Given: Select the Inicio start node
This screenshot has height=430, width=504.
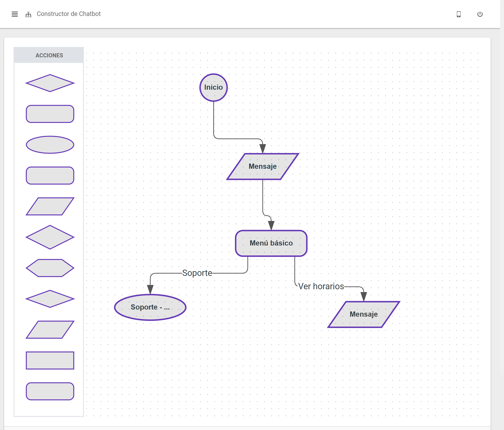Looking at the screenshot, I should click(213, 87).
